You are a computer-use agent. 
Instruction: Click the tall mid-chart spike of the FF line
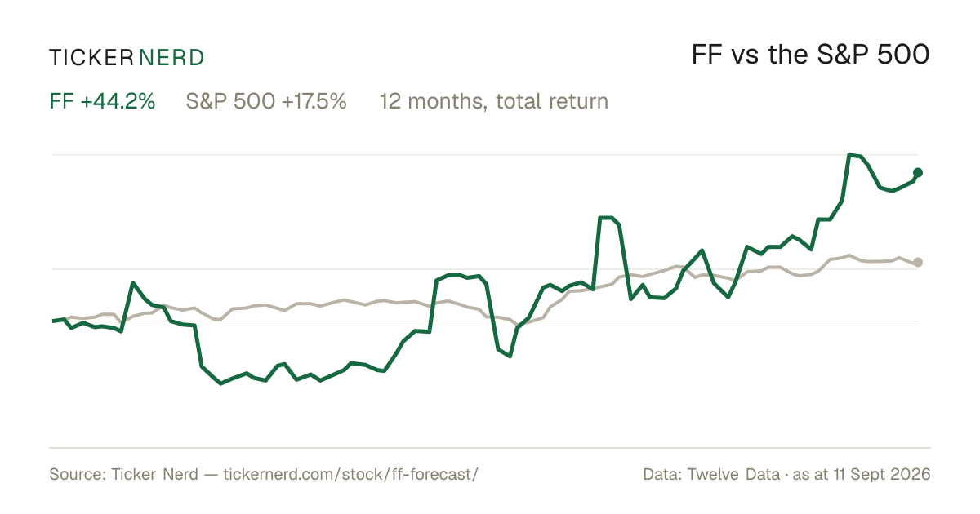click(606, 218)
